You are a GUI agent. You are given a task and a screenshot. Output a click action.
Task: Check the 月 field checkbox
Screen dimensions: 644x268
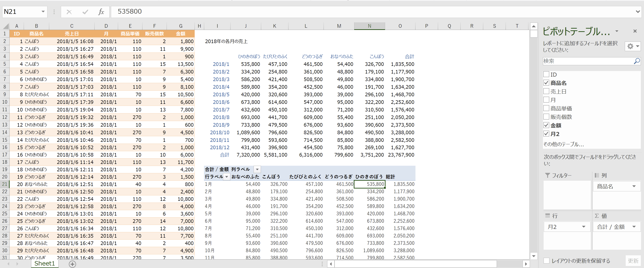(x=546, y=100)
